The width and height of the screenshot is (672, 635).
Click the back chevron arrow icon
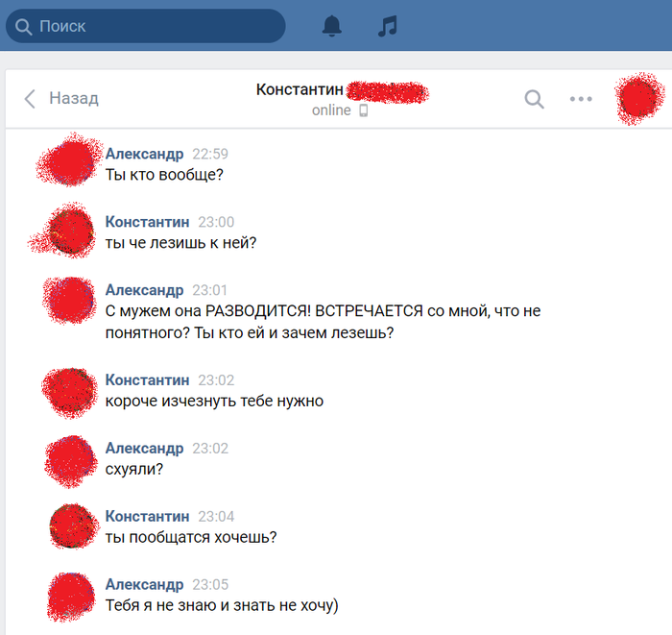click(30, 99)
